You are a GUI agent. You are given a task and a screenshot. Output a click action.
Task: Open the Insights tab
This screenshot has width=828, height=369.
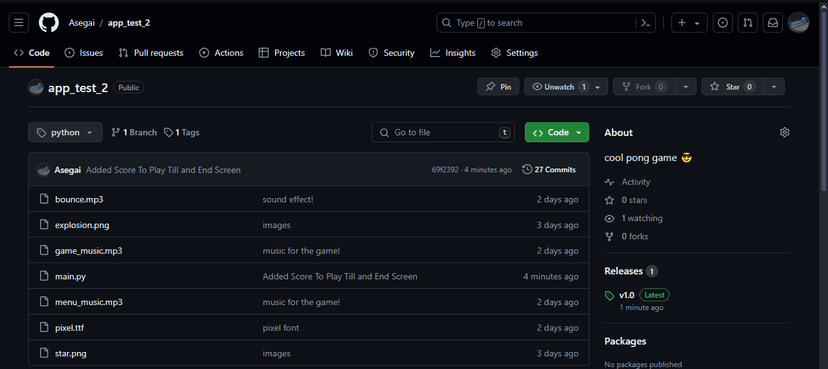coord(453,53)
